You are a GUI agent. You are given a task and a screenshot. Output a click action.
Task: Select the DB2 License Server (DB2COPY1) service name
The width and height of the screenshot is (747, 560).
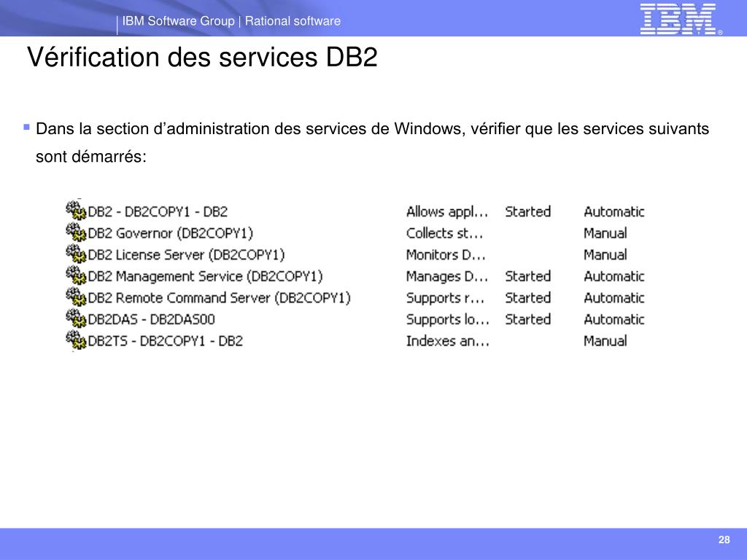186,254
